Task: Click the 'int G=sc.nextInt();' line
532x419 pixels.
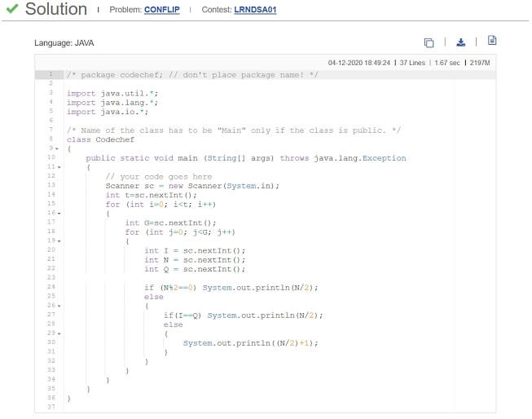Action: 170,223
